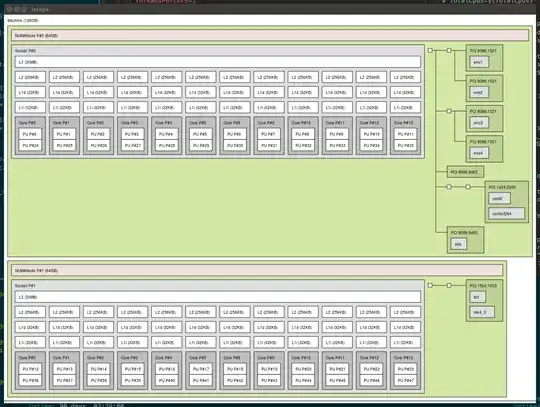Select the L3 cache box in Socket P#1
The height and width of the screenshot is (407, 540).
218,297
